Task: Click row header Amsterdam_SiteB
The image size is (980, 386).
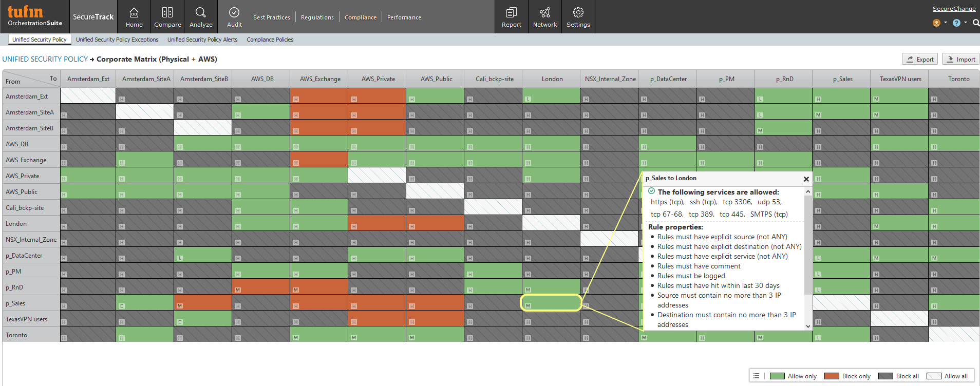Action: coord(31,128)
